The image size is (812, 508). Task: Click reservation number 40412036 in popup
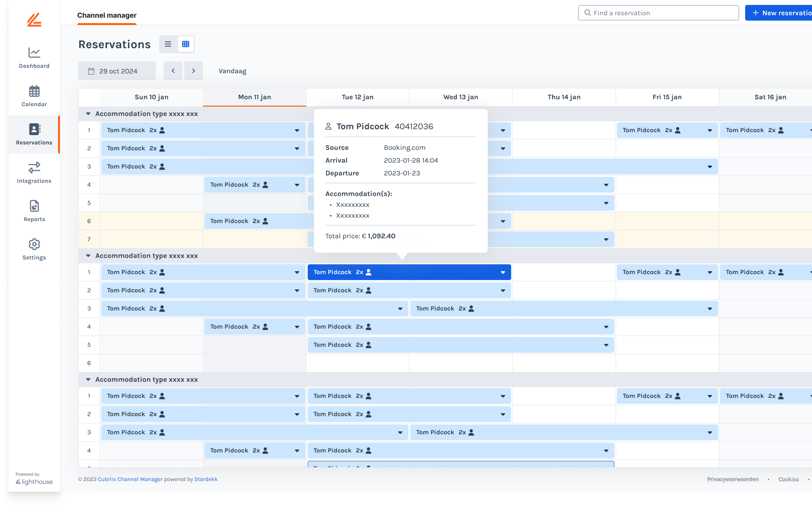(x=414, y=126)
